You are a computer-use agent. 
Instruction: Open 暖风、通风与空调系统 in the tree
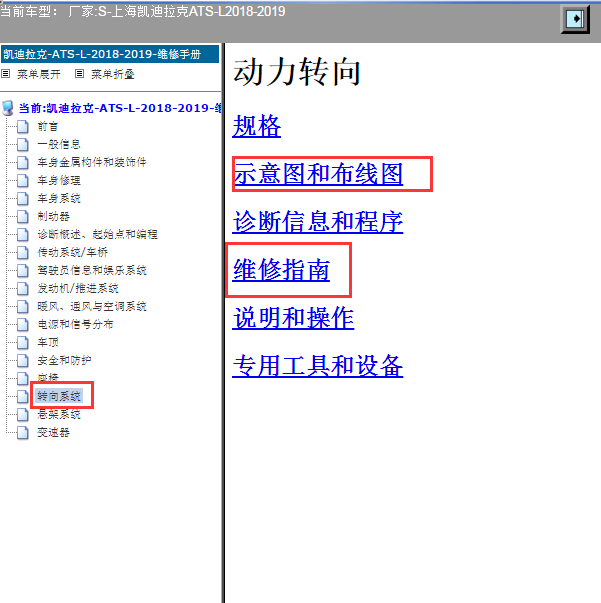[x=92, y=306]
